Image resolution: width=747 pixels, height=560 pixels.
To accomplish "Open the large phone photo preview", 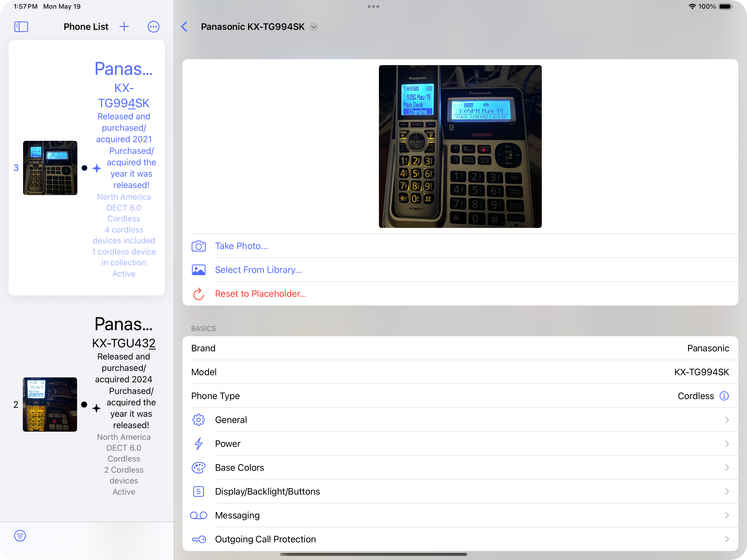I will click(460, 147).
